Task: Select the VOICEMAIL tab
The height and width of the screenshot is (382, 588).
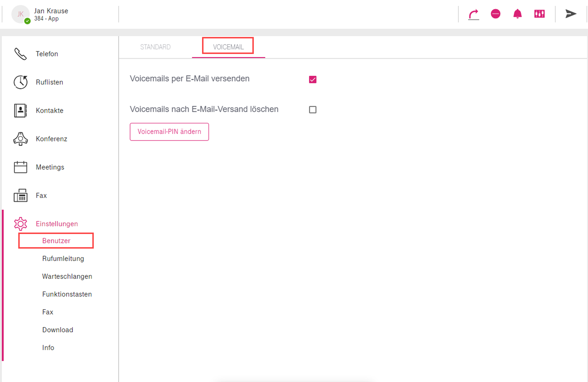Action: (x=228, y=47)
